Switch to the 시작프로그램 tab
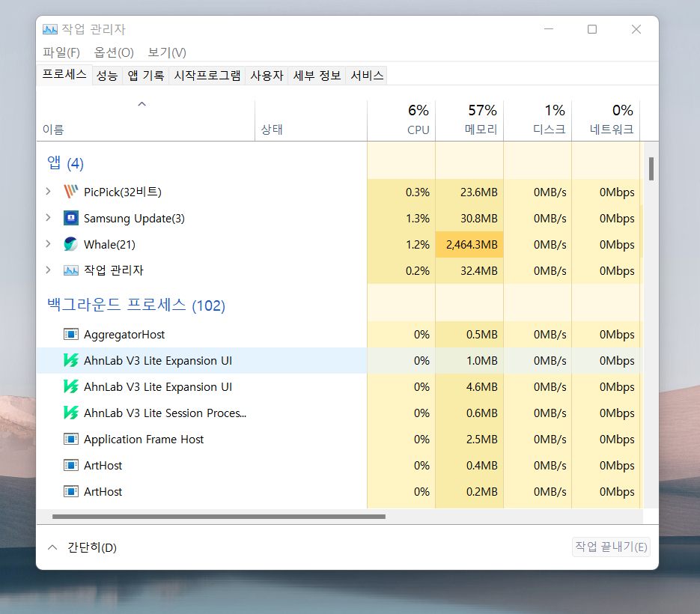 pos(207,76)
